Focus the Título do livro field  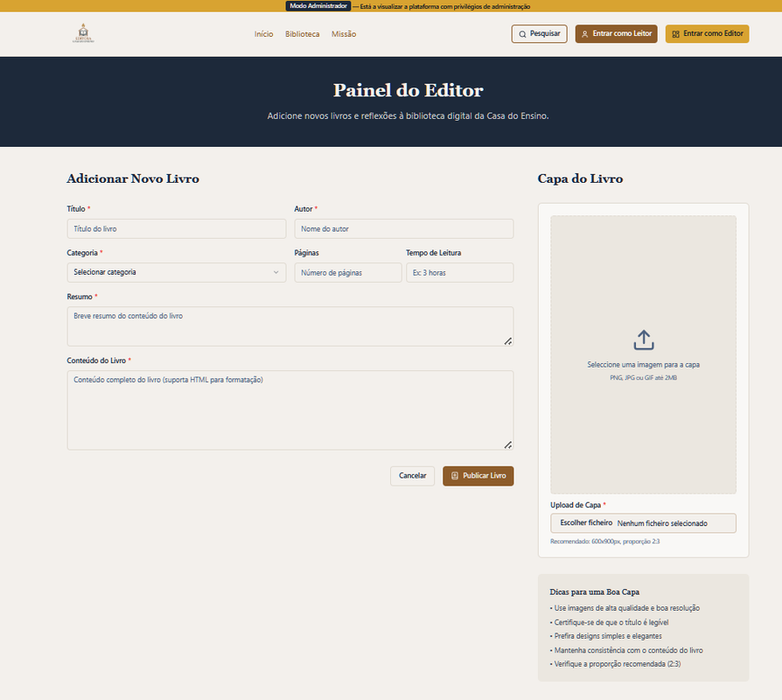pos(176,228)
